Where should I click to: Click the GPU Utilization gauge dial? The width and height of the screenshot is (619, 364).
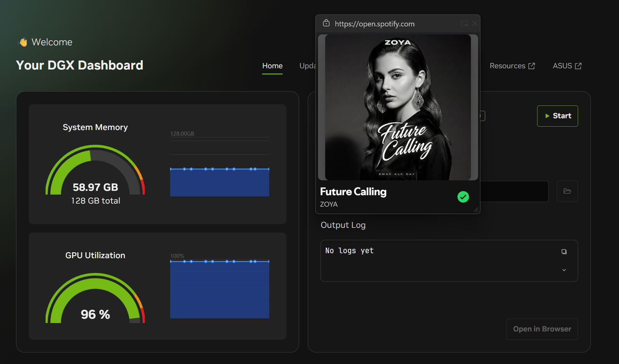95,298
